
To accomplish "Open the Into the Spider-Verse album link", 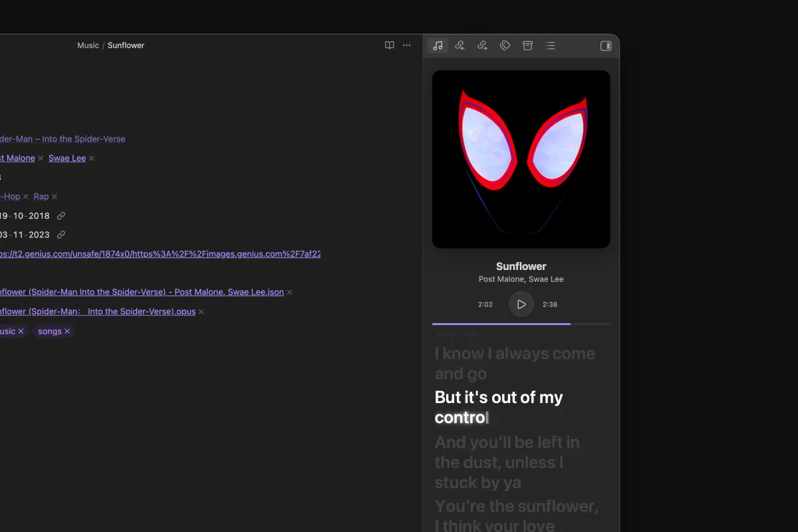I will click(63, 139).
